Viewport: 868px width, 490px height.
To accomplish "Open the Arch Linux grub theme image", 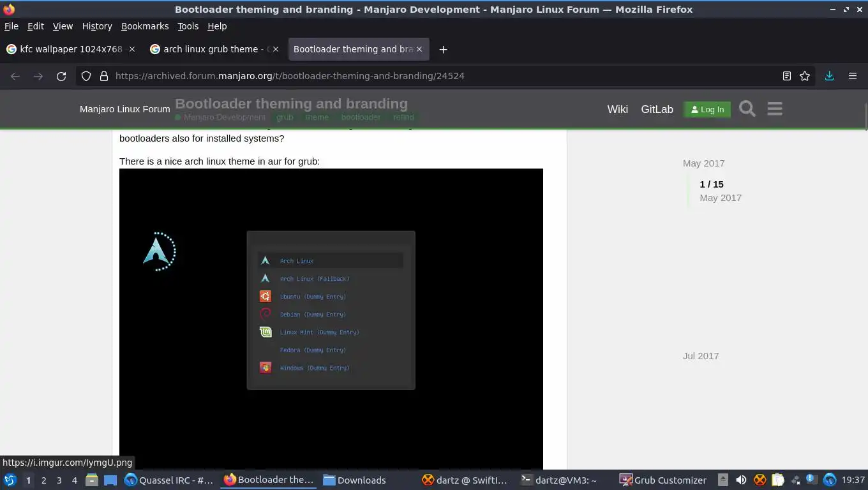I will [331, 319].
